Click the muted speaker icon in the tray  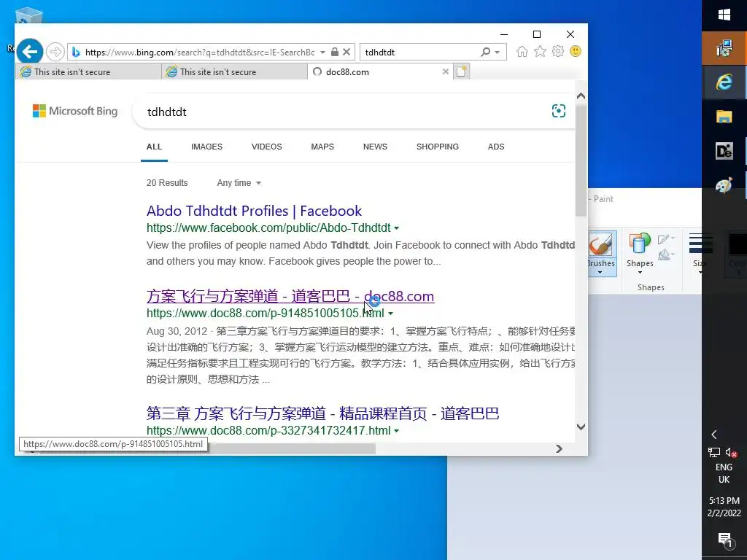click(x=732, y=452)
